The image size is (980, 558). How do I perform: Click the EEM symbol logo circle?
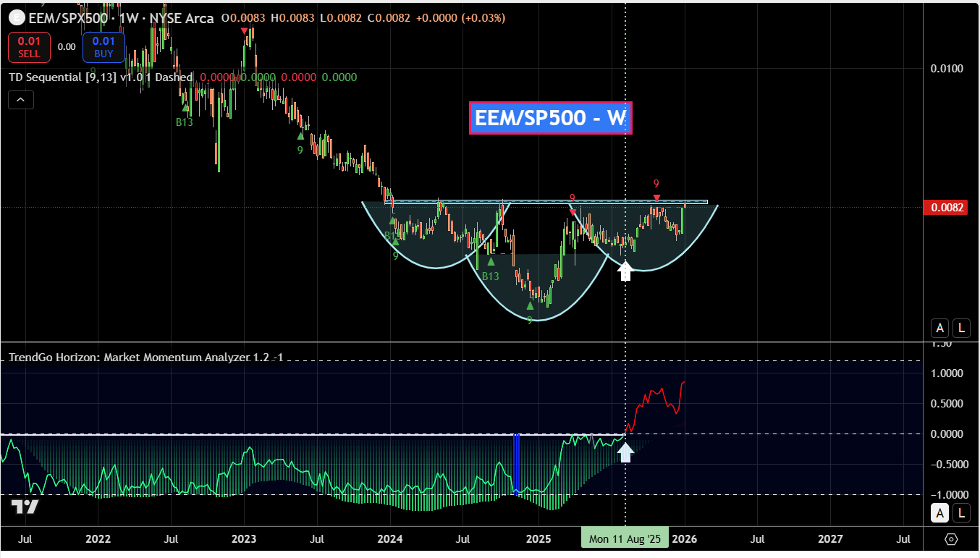pos(15,17)
